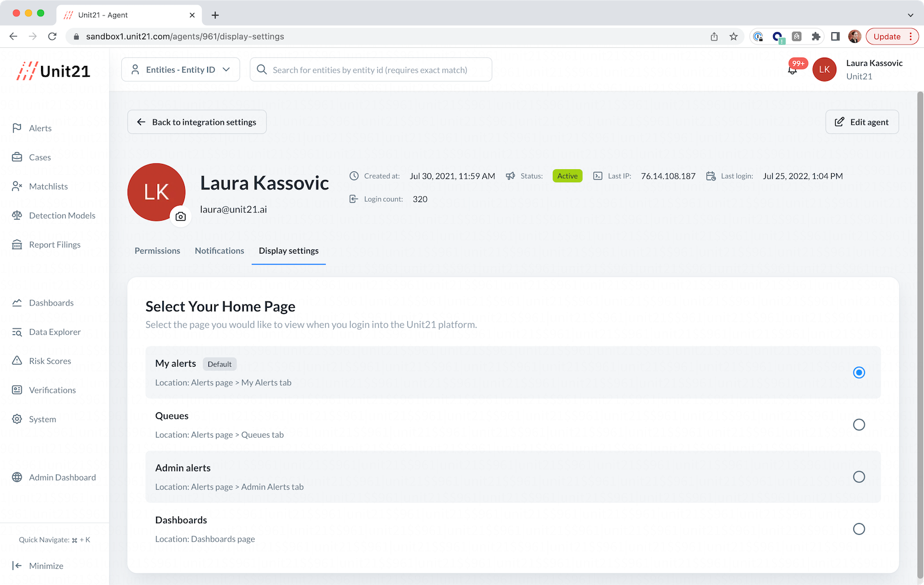Image resolution: width=924 pixels, height=585 pixels.
Task: Change profile photo via camera icon
Action: click(181, 217)
